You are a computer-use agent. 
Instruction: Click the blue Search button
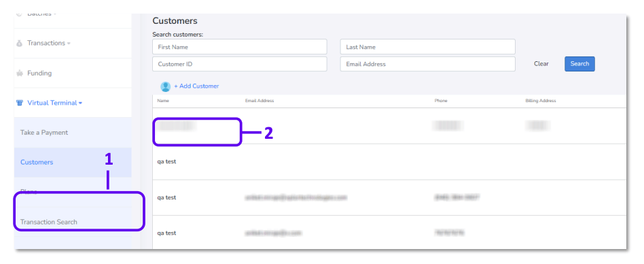point(579,64)
